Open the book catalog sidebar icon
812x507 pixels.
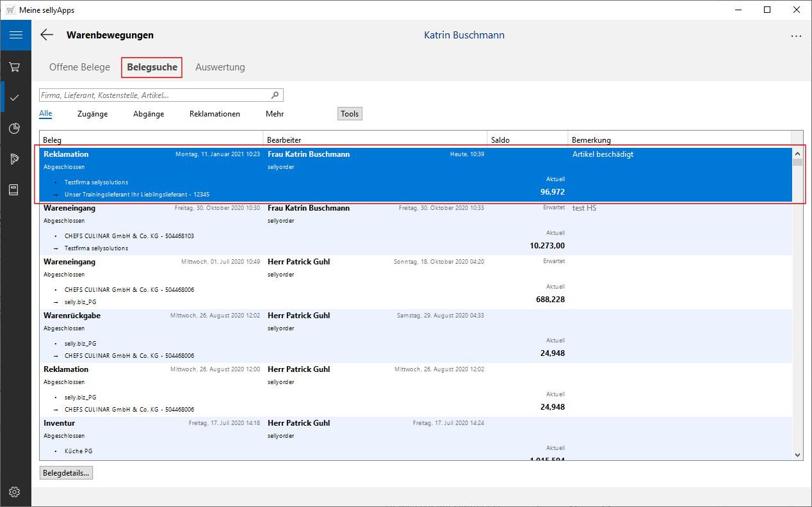coord(15,190)
